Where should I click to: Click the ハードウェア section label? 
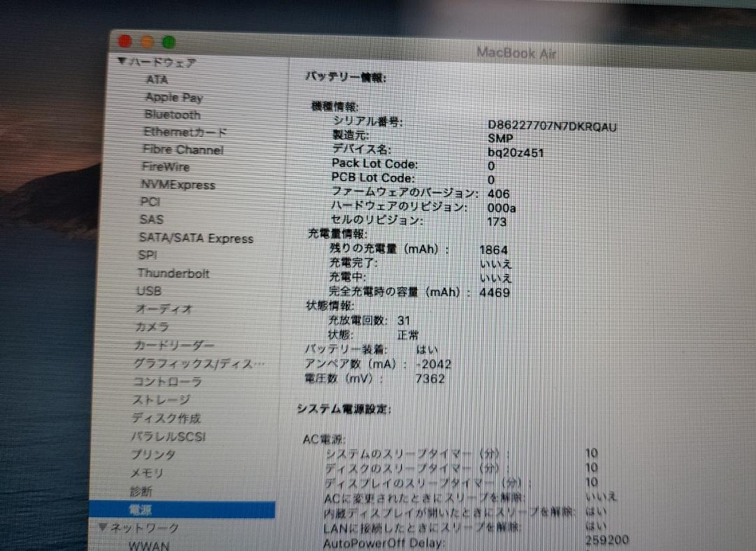click(x=162, y=62)
